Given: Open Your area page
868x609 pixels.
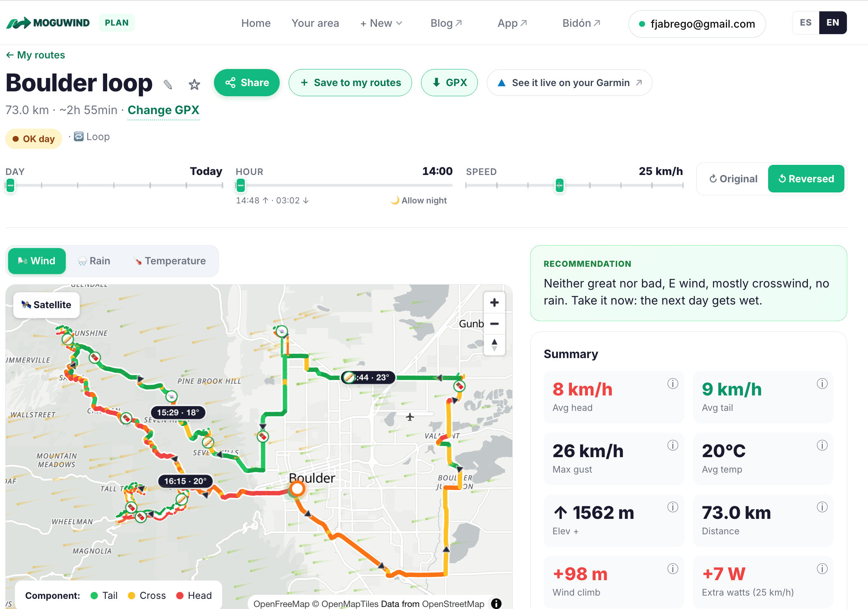Looking at the screenshot, I should tap(315, 23).
